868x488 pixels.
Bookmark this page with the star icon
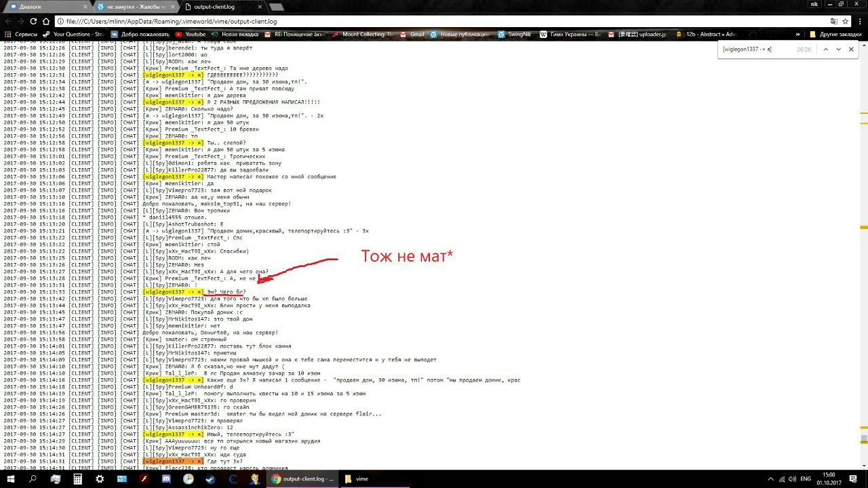[845, 21]
